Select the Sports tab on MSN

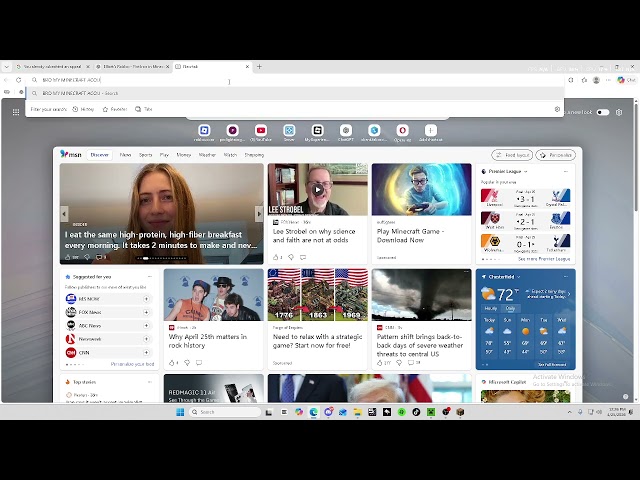click(x=145, y=155)
